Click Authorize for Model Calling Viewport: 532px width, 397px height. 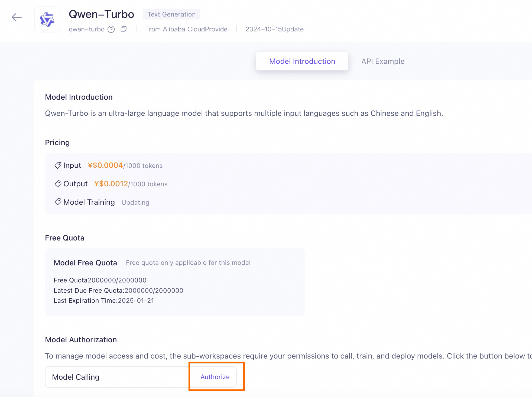[215, 377]
